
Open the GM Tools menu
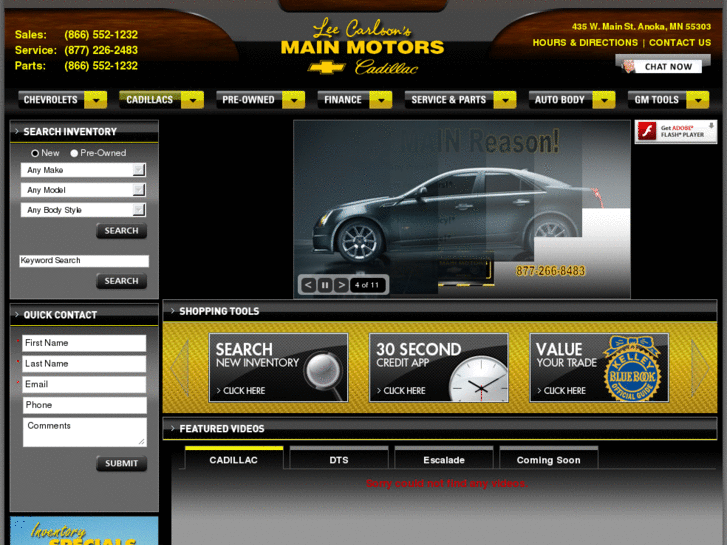click(657, 100)
